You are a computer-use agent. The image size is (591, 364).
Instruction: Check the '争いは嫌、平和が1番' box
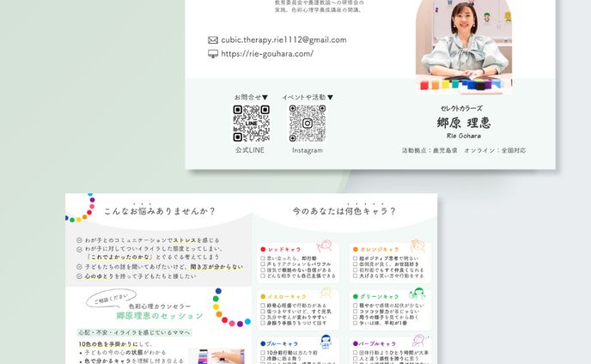[355, 323]
